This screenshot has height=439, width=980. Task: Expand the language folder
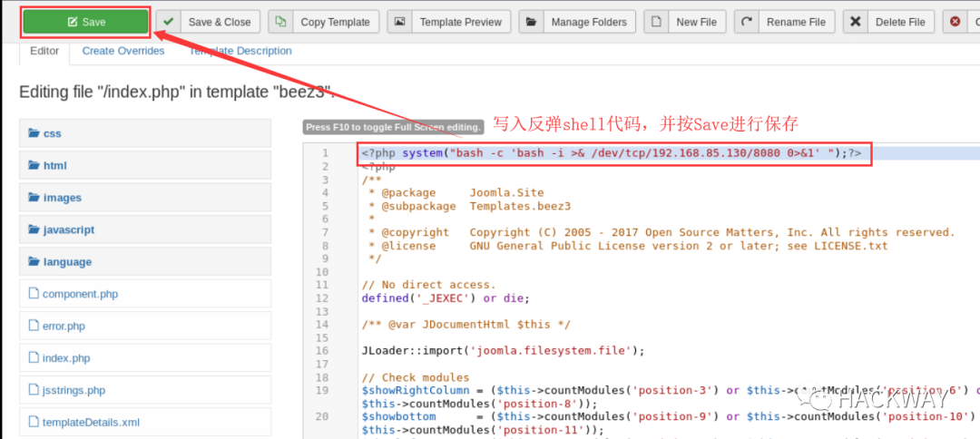(145, 261)
